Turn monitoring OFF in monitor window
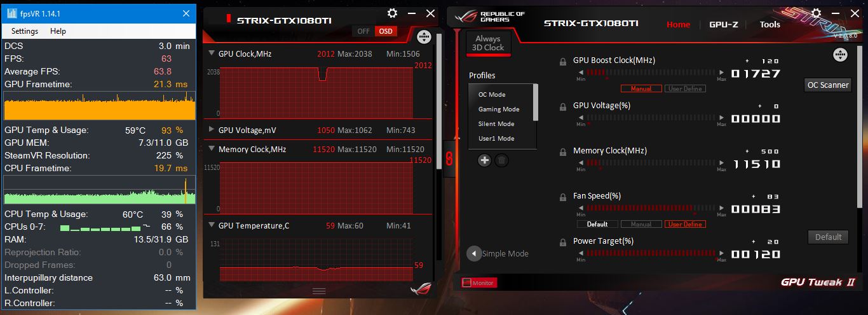Image resolution: width=868 pixels, height=315 pixels. (363, 31)
